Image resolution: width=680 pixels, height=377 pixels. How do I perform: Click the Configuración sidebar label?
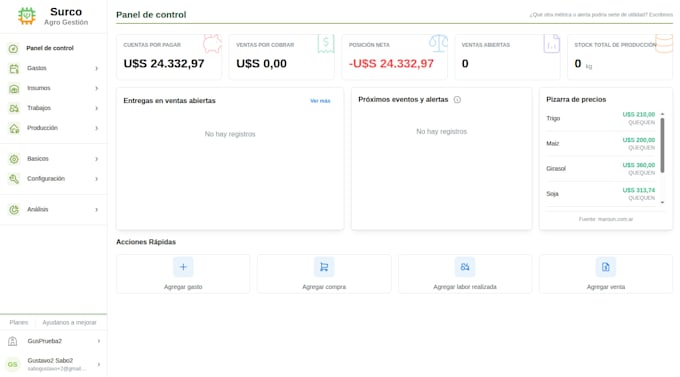tap(46, 179)
